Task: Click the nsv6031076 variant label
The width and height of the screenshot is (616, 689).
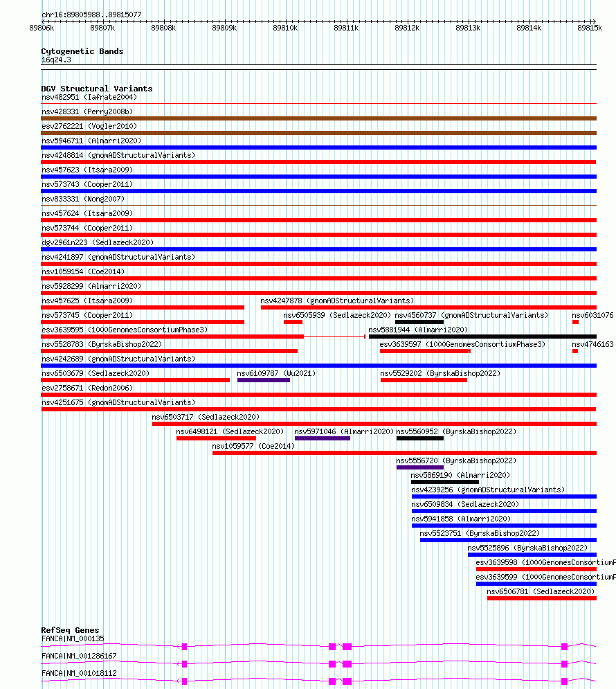Action: [592, 314]
